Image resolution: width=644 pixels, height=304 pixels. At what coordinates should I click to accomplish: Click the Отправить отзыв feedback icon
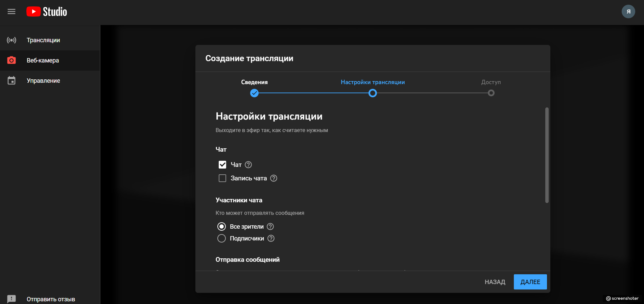pos(11,299)
